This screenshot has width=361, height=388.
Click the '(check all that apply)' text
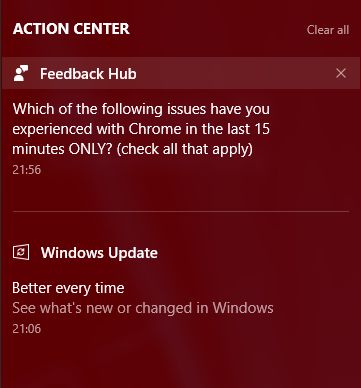click(x=184, y=149)
